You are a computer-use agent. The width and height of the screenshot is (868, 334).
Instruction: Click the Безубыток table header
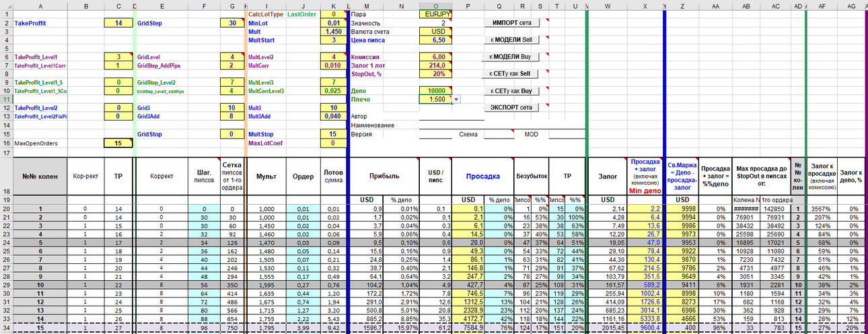tap(532, 176)
